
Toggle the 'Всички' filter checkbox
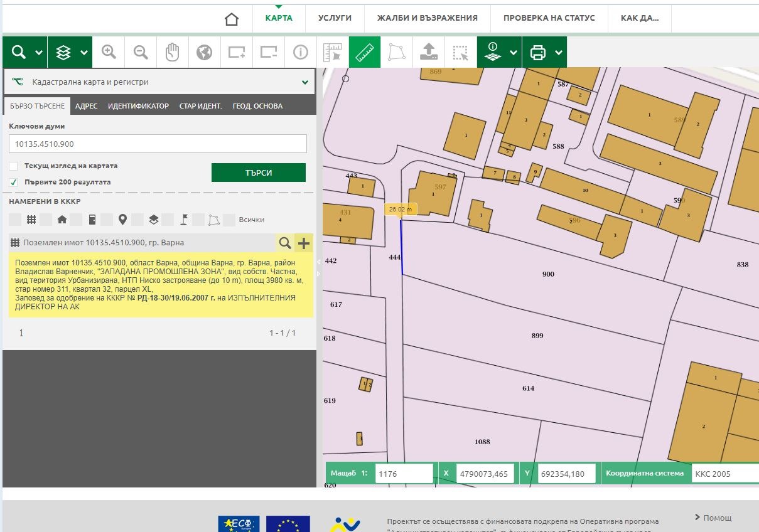click(x=229, y=220)
